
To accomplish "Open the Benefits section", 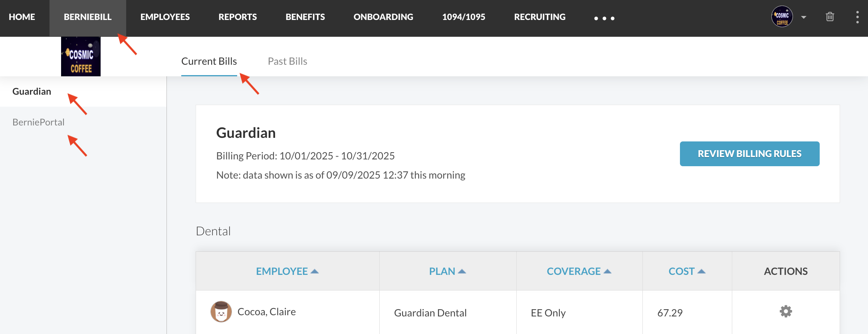I will click(x=305, y=17).
